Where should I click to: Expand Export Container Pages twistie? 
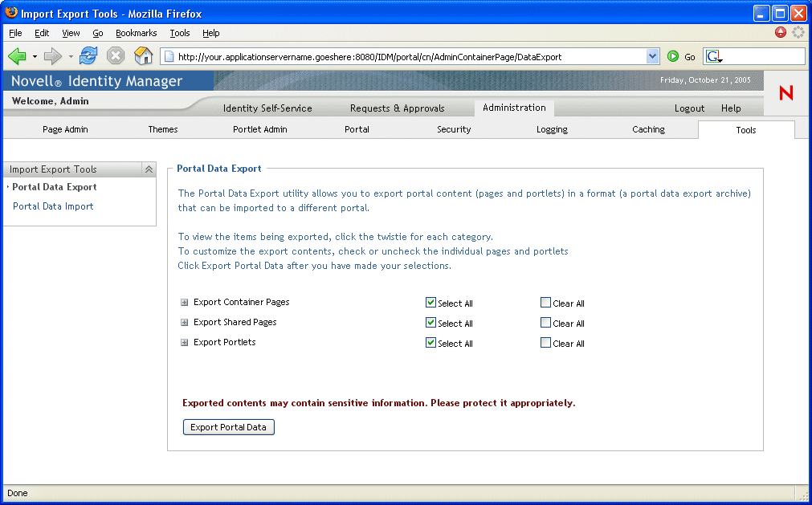point(184,302)
